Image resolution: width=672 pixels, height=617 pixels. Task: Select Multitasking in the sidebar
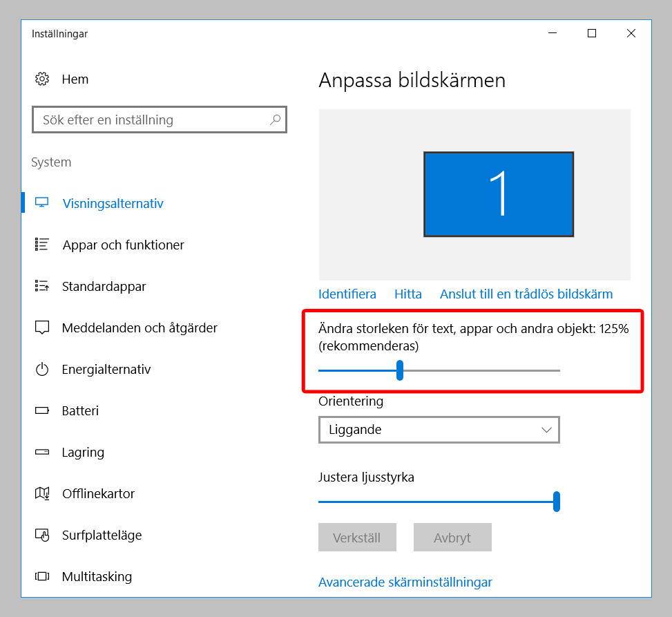click(x=97, y=577)
